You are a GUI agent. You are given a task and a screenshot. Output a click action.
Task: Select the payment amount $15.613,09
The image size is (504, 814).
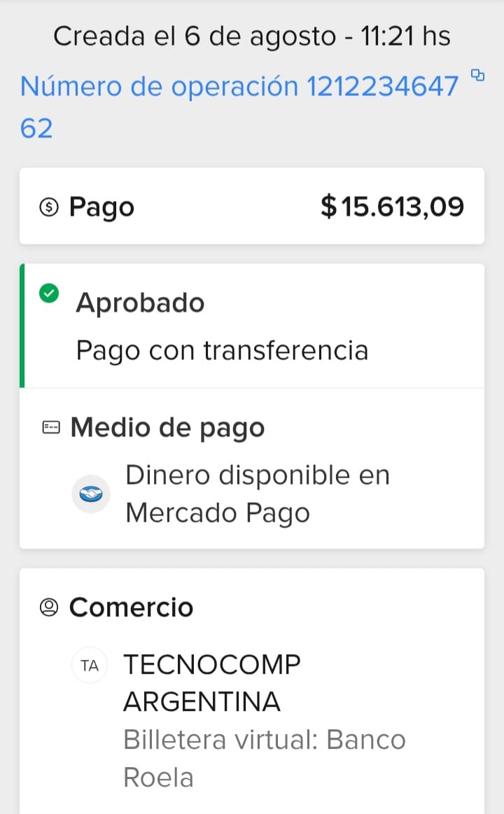(x=392, y=207)
